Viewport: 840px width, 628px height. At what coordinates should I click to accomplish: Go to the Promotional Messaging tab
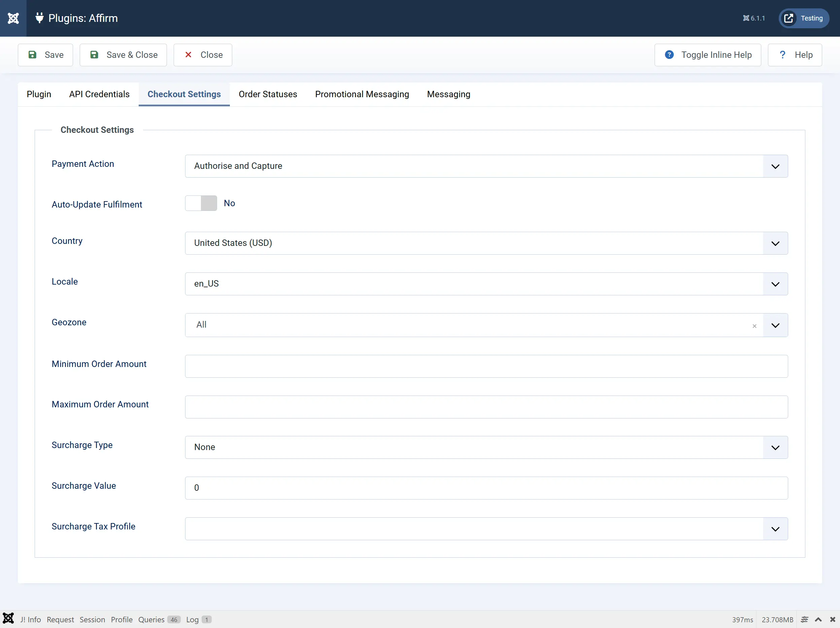(x=362, y=94)
